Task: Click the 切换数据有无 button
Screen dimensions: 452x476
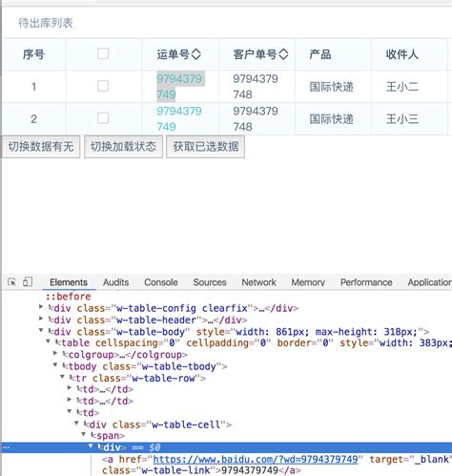Action: point(41,147)
